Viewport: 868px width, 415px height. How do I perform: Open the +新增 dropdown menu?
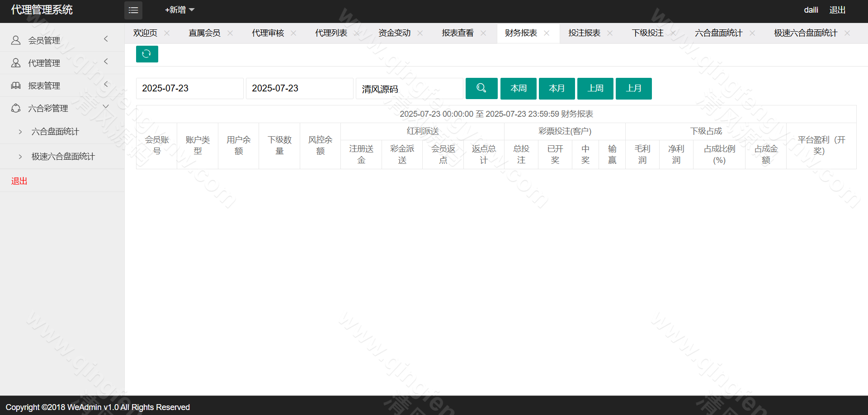[x=179, y=10]
